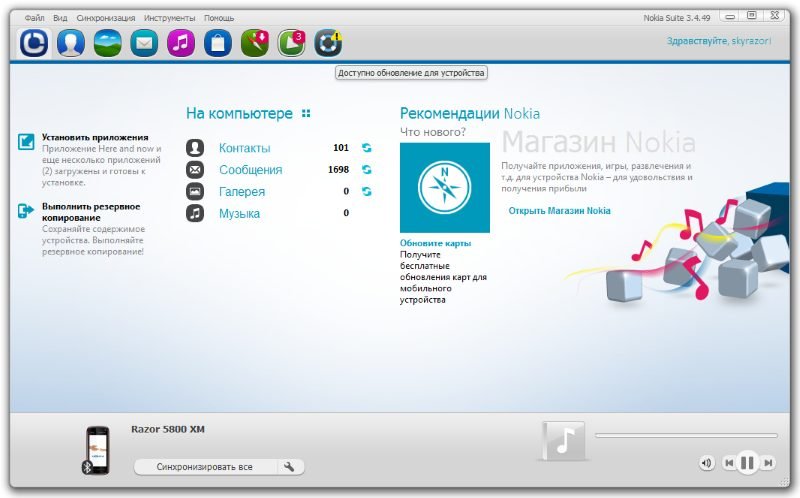The image size is (800, 498).
Task: Click the Открыть Магазин Nokia link
Action: (x=559, y=211)
